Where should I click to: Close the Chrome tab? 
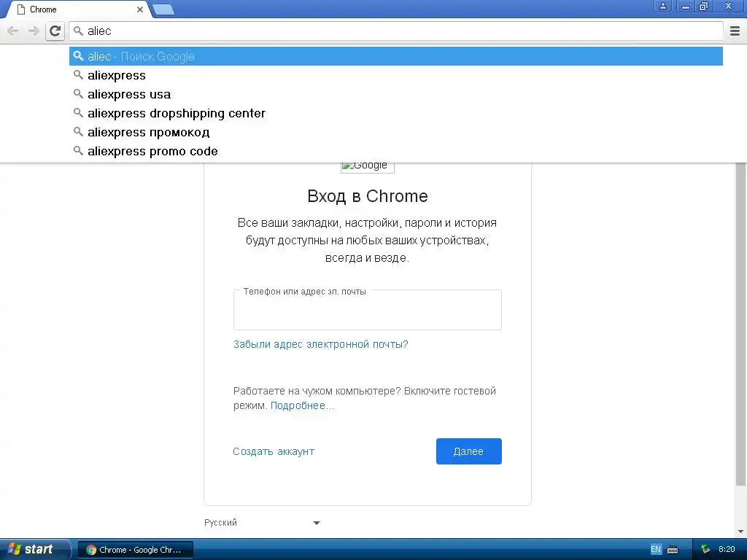(x=140, y=9)
